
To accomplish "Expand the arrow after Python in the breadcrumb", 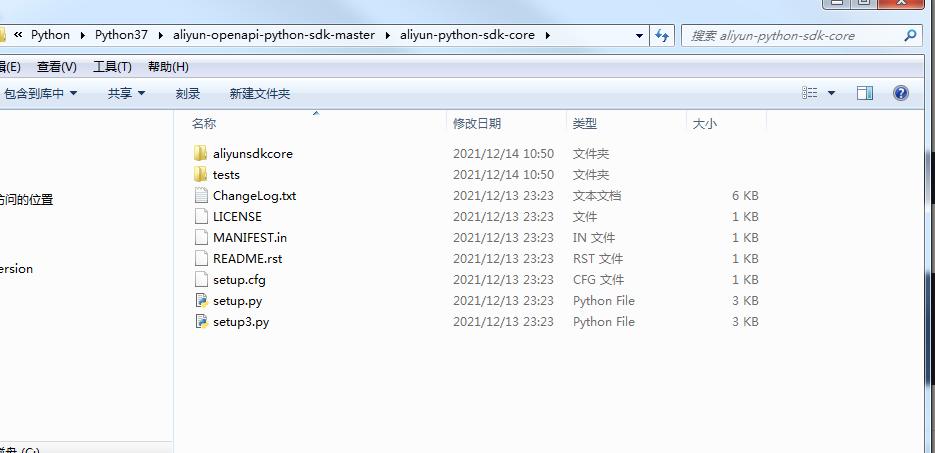I will 82,35.
